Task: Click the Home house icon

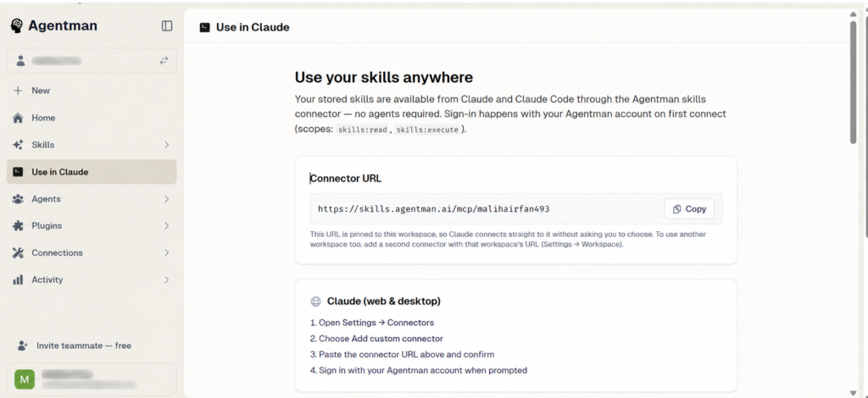Action: (18, 118)
